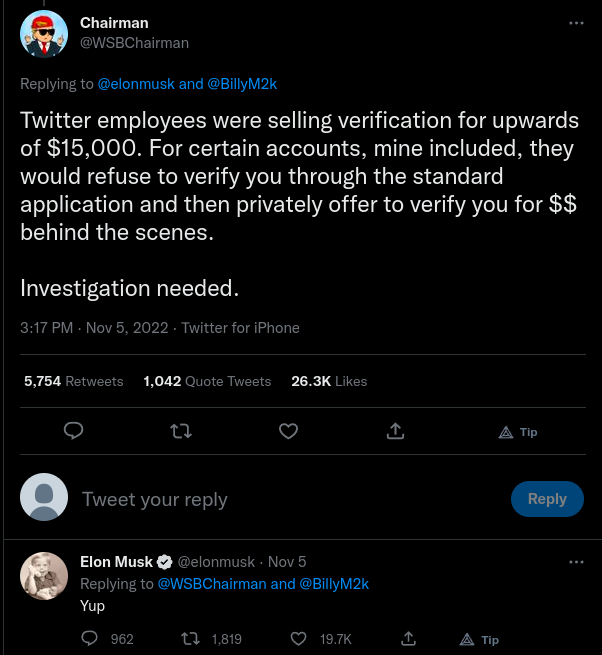This screenshot has height=655, width=602.
Task: Open more options for Elon Musk's reply
Action: [x=576, y=562]
